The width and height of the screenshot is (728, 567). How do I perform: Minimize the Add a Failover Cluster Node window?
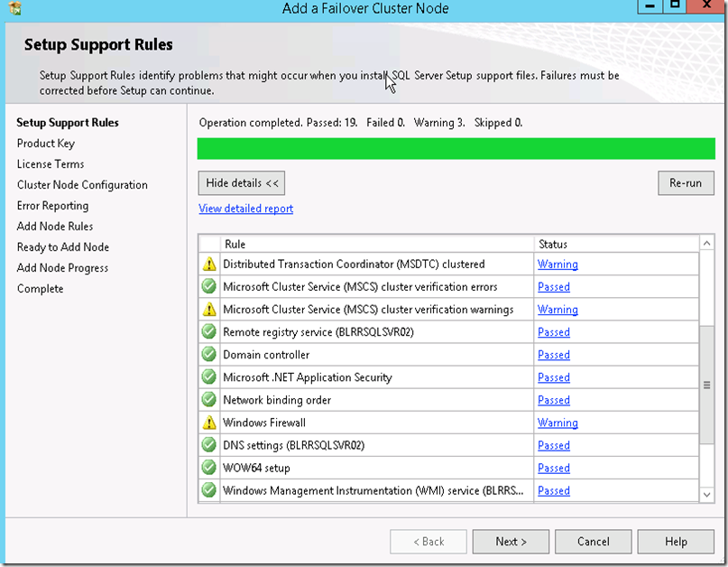click(x=650, y=6)
